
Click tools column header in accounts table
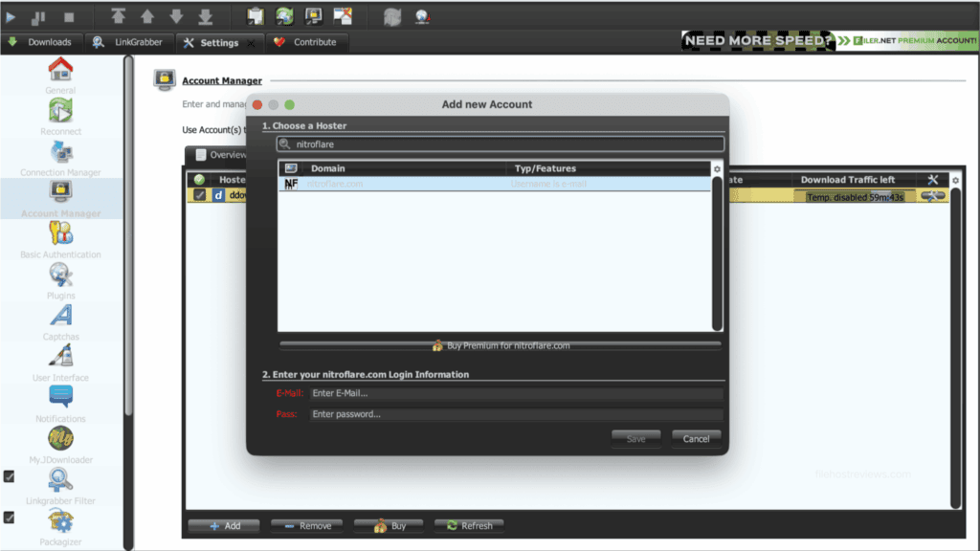pos(932,180)
